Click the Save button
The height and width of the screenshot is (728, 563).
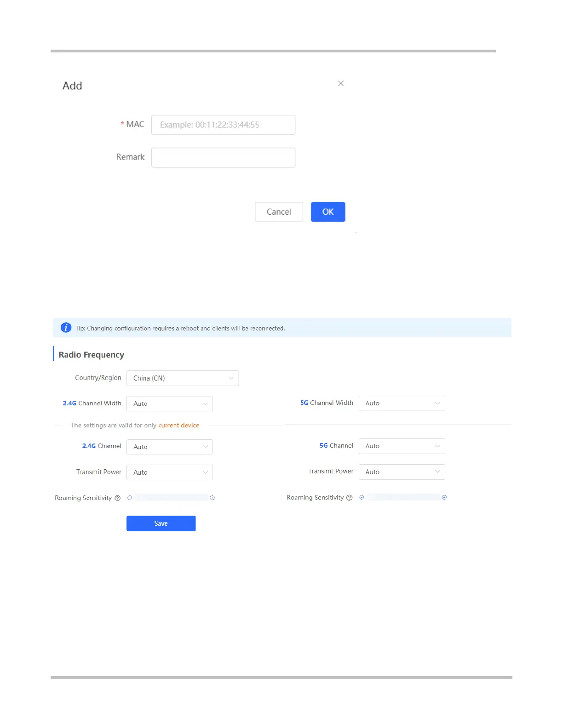point(161,523)
